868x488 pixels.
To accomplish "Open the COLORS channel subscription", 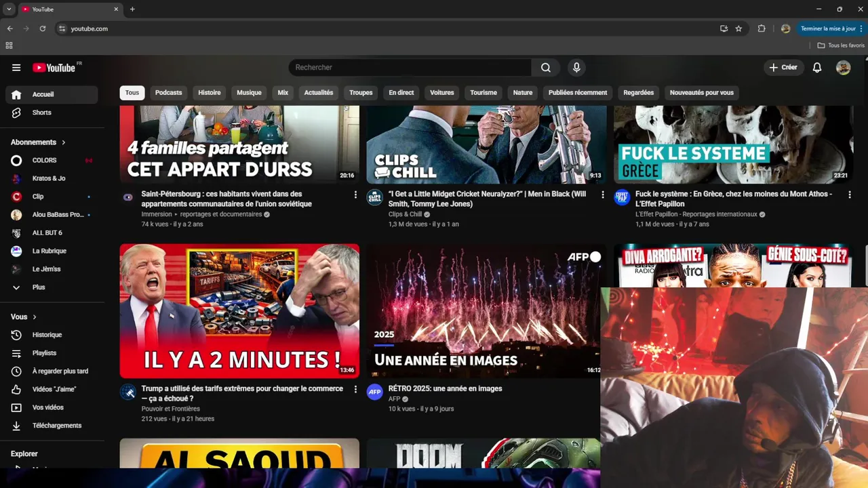I will [52, 161].
